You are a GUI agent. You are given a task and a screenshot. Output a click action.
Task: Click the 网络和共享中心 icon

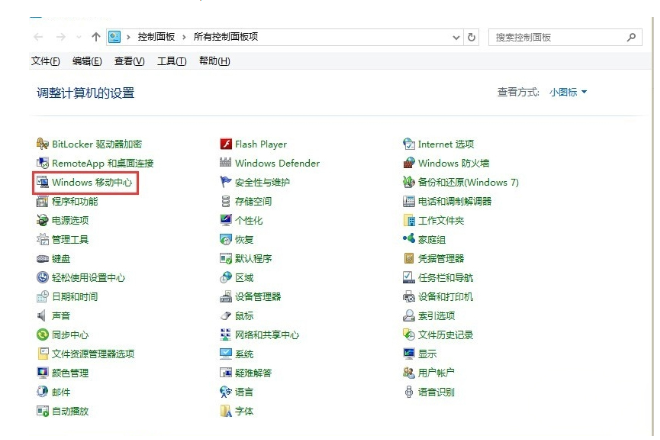pyautogui.click(x=226, y=335)
